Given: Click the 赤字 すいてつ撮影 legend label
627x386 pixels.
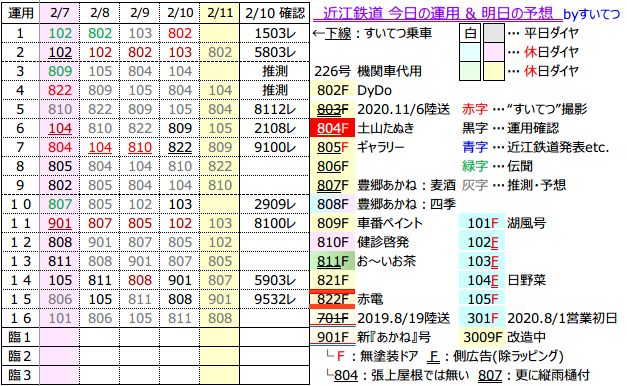Looking at the screenshot, I should [525, 109].
